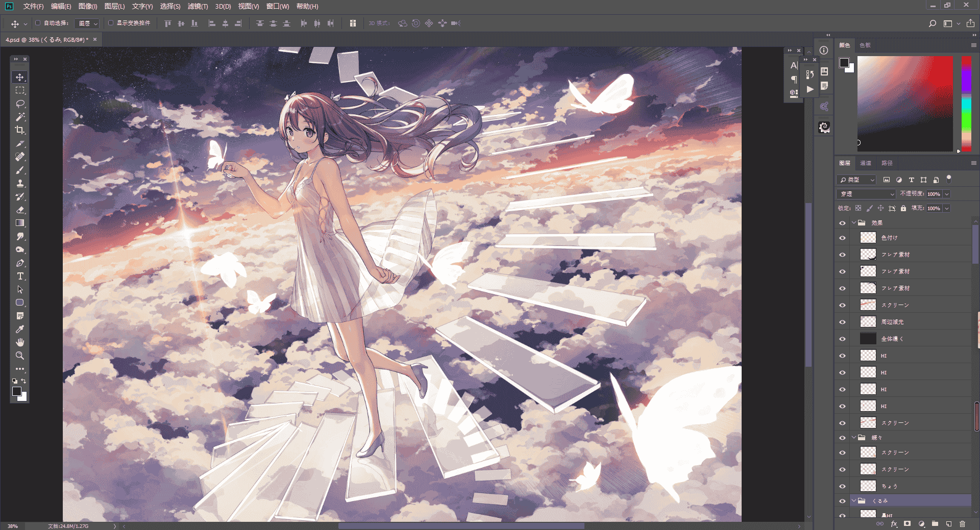The height and width of the screenshot is (530, 980).
Task: Switch to the 色板 tab
Action: tap(865, 45)
